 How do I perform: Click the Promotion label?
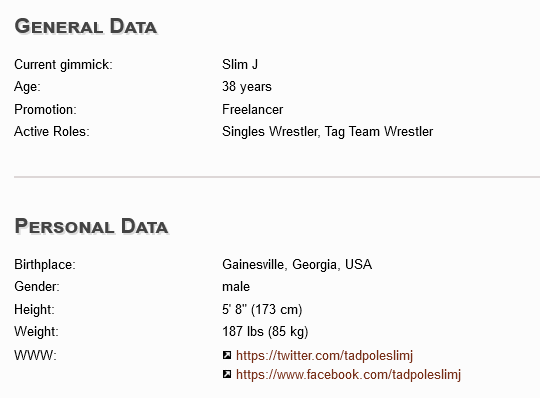pyautogui.click(x=45, y=109)
